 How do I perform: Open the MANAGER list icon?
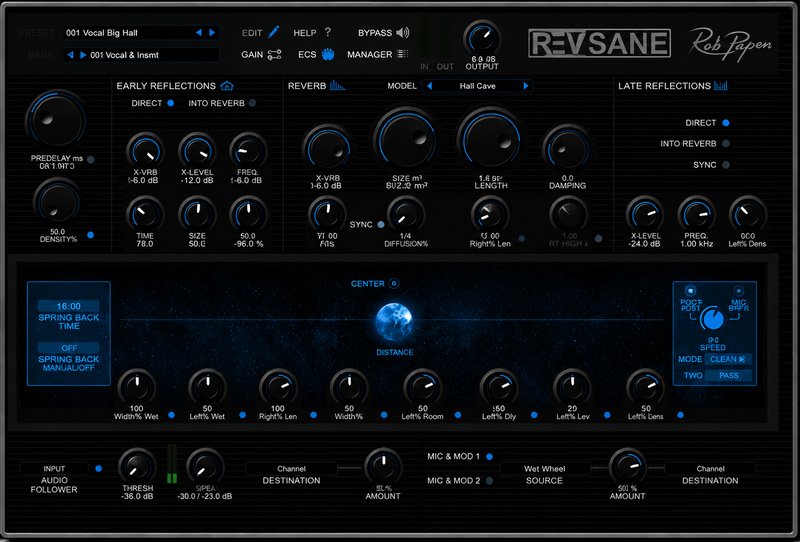point(403,54)
